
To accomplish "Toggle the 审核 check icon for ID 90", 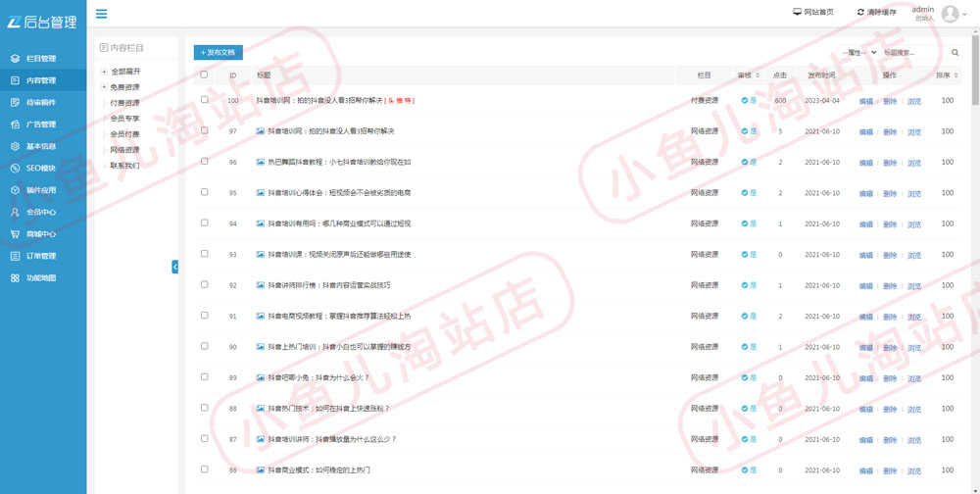I will click(745, 346).
